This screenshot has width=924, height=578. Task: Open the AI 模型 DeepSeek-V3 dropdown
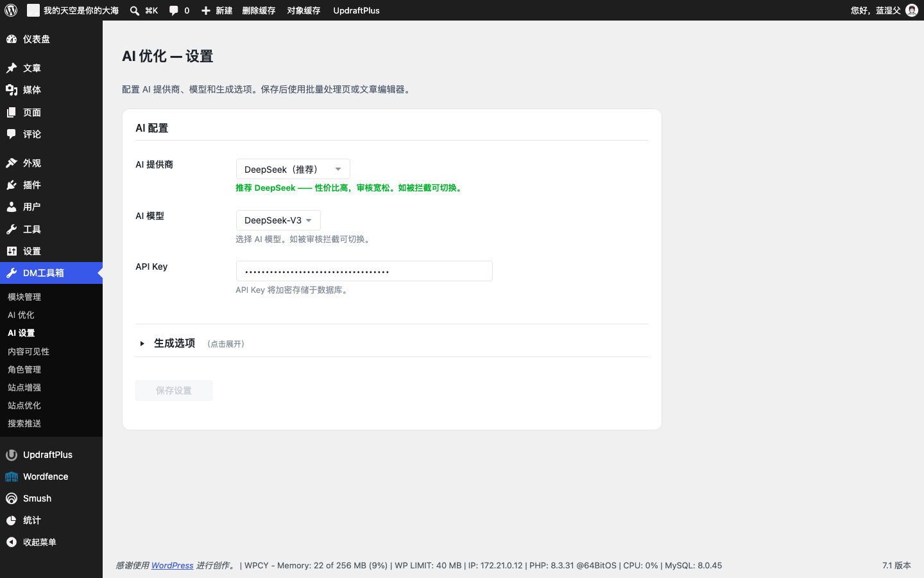click(278, 220)
